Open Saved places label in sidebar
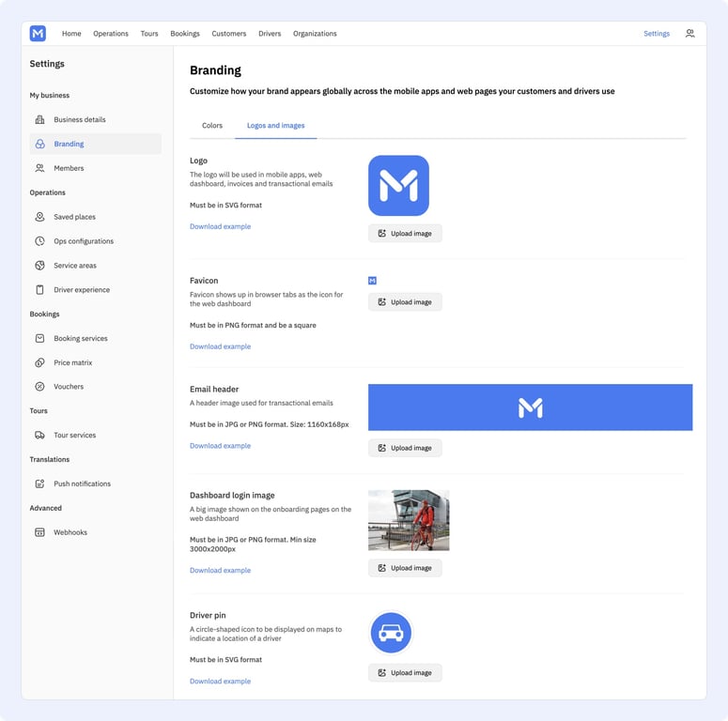 pos(74,217)
